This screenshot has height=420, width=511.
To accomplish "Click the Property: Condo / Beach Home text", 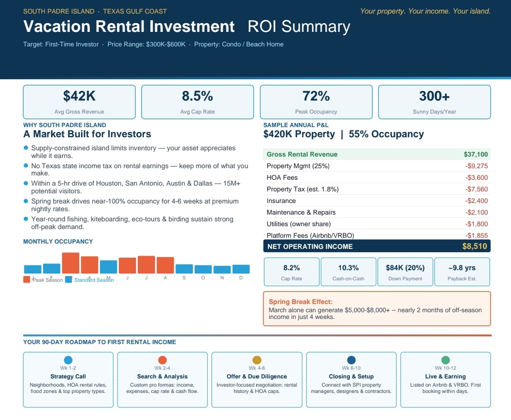I will point(239,44).
